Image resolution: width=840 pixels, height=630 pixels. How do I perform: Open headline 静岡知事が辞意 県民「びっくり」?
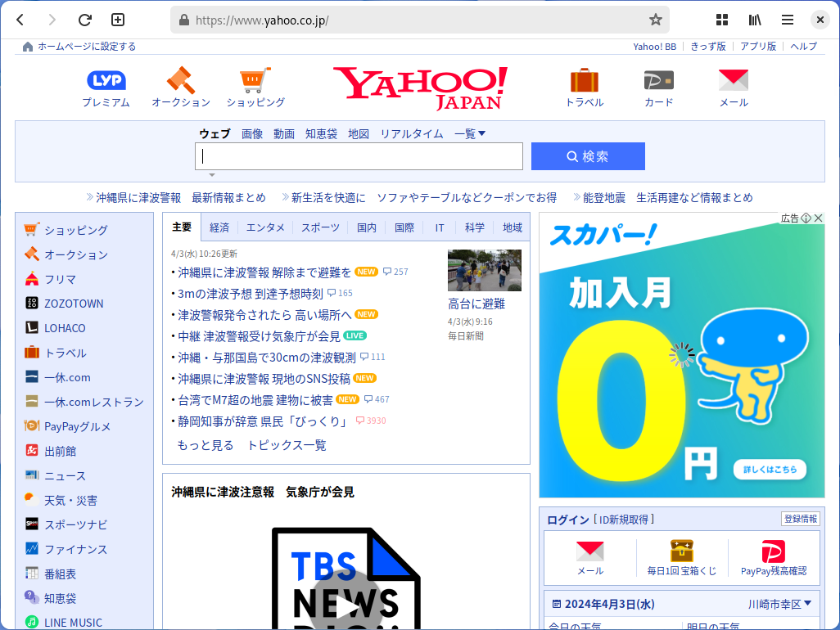263,421
